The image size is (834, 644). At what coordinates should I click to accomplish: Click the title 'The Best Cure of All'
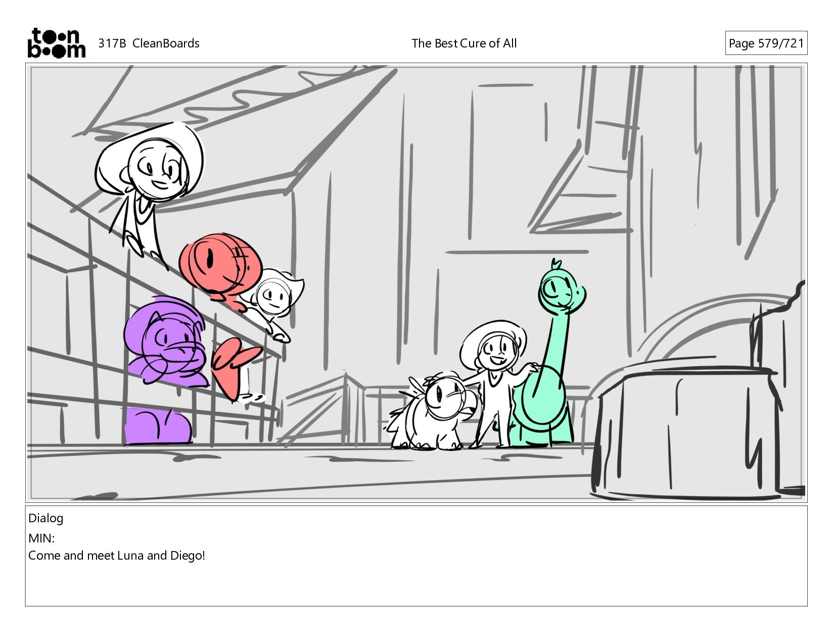point(464,43)
